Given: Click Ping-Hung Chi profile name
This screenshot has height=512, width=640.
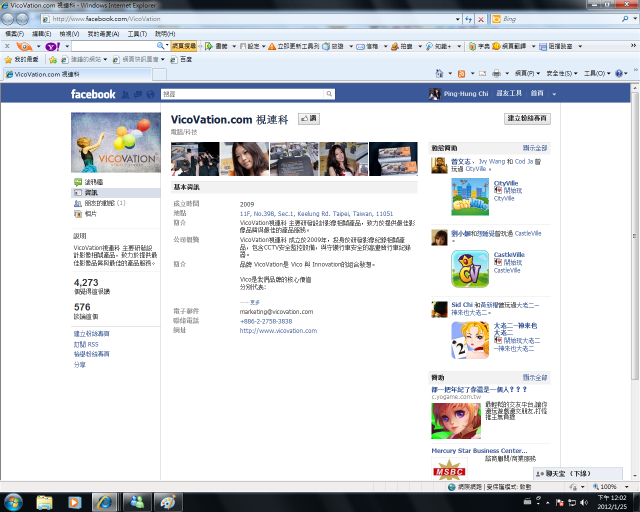Looking at the screenshot, I should [x=466, y=94].
